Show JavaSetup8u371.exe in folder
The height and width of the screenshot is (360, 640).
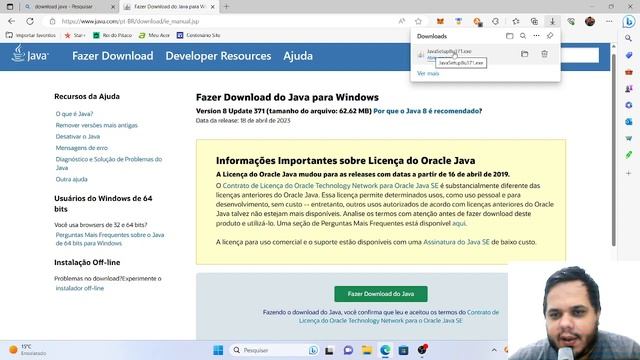(x=524, y=54)
